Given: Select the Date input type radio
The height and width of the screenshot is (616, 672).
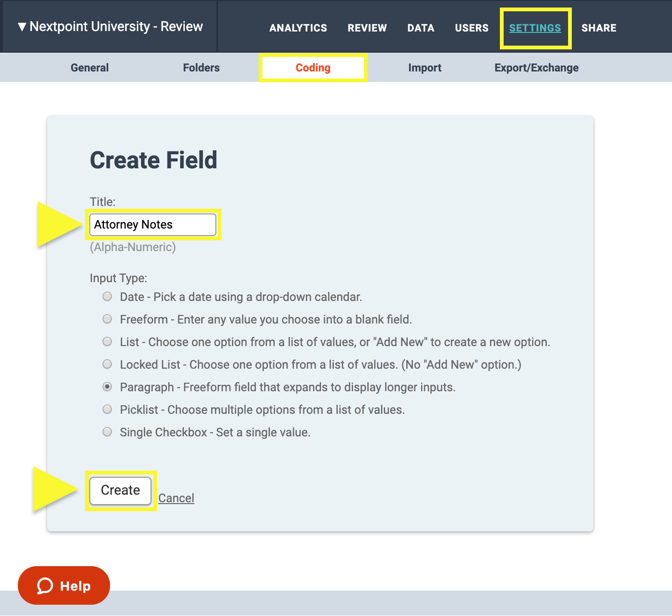Looking at the screenshot, I should [107, 296].
